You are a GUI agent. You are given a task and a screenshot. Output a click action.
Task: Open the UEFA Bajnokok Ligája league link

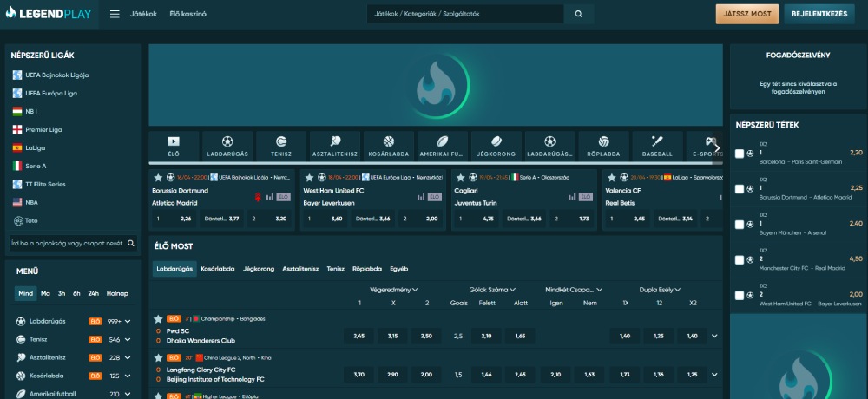pyautogui.click(x=57, y=75)
